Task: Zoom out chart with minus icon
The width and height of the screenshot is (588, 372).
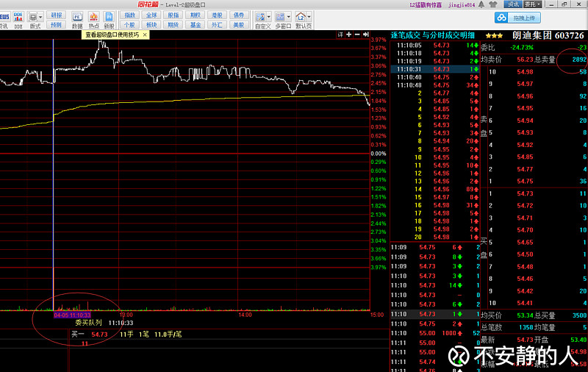Action: (x=356, y=35)
